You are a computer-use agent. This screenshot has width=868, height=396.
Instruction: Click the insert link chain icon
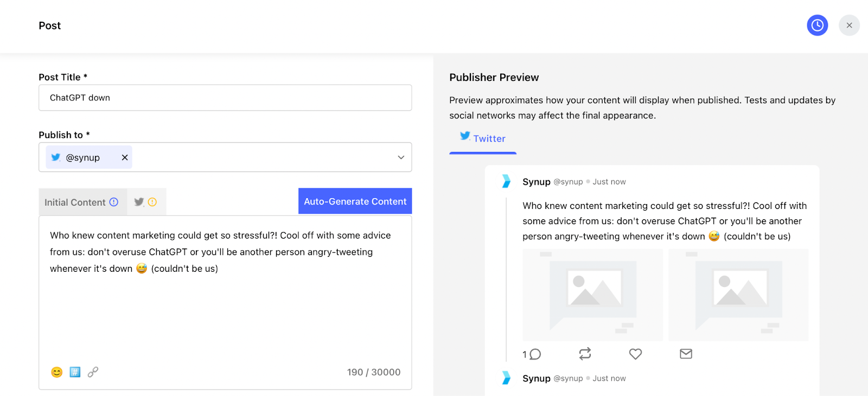(x=93, y=372)
